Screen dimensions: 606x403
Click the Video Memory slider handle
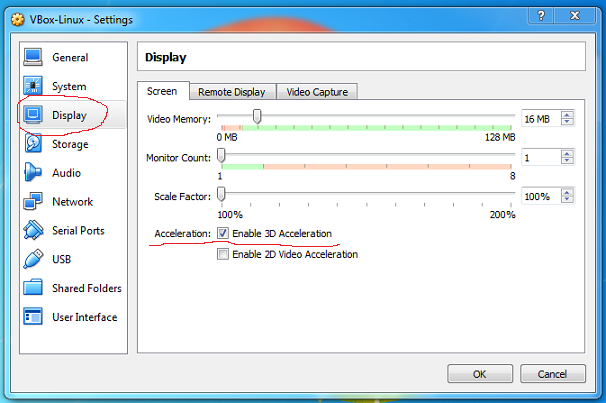257,116
